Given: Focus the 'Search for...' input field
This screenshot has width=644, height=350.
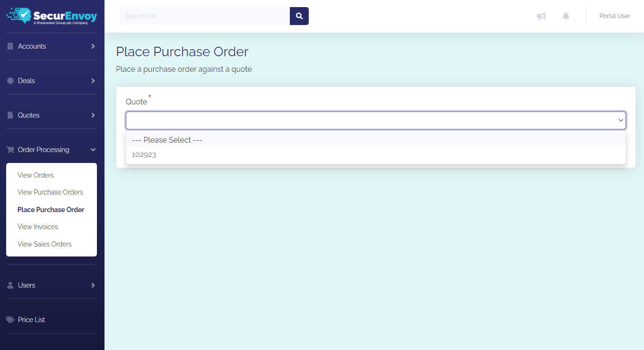Looking at the screenshot, I should pos(205,16).
